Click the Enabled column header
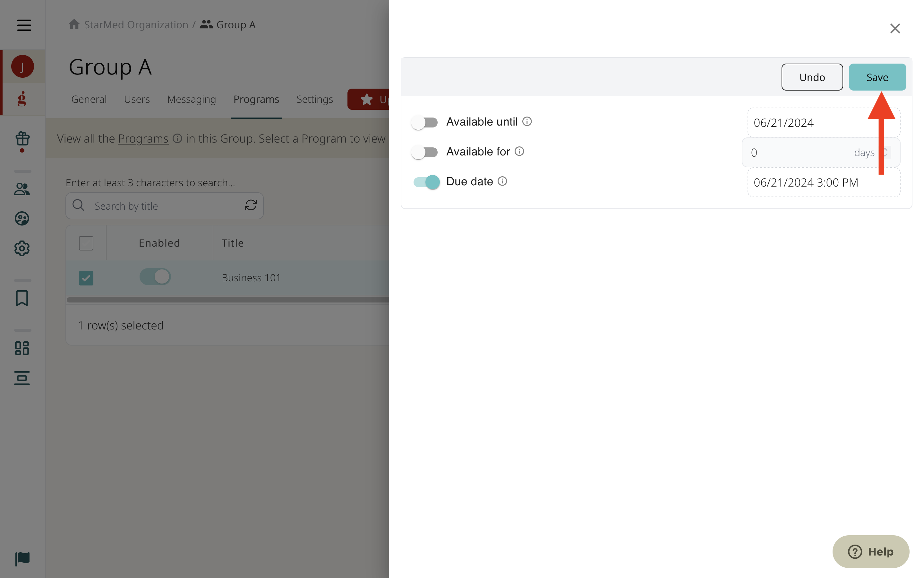Screen dimensions: 924x578 click(x=159, y=243)
